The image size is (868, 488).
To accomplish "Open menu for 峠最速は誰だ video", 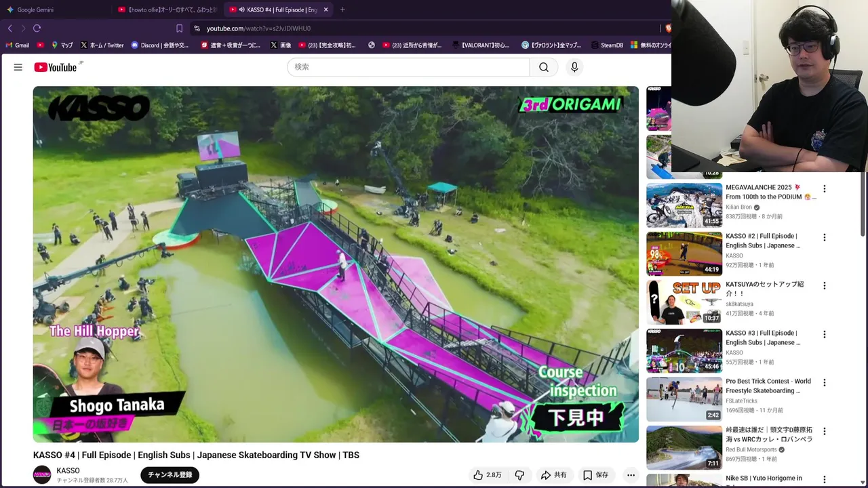I will 825,431.
